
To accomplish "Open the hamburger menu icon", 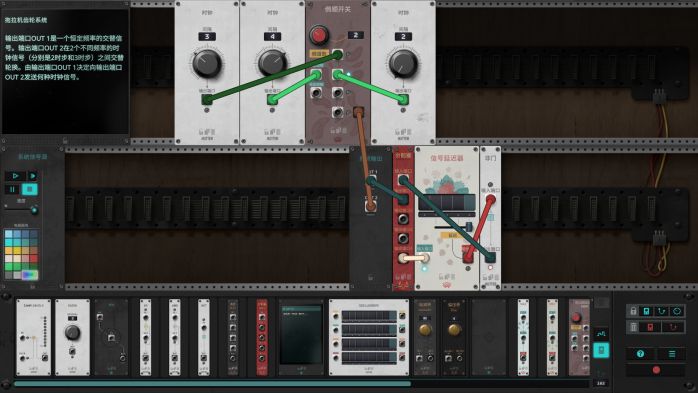I will pyautogui.click(x=672, y=354).
